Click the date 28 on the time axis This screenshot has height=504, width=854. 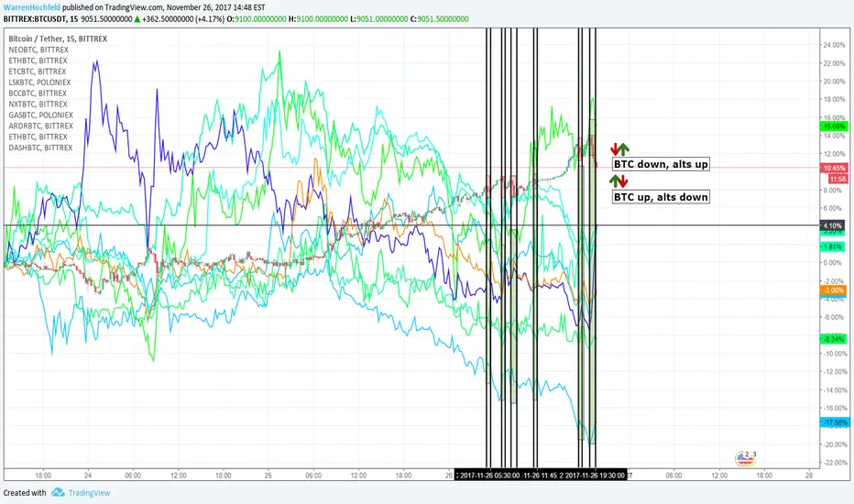pyautogui.click(x=809, y=476)
